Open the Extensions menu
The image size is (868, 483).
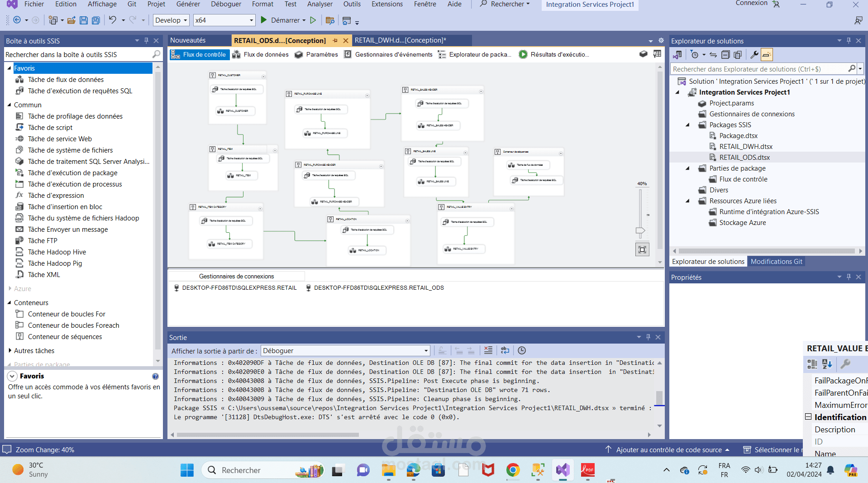(x=387, y=4)
